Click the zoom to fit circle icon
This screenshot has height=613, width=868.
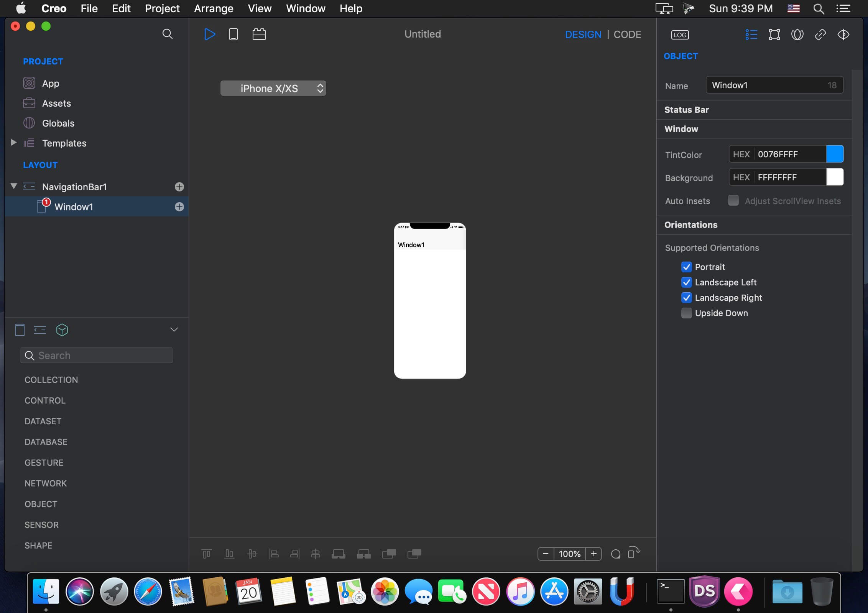(x=616, y=554)
